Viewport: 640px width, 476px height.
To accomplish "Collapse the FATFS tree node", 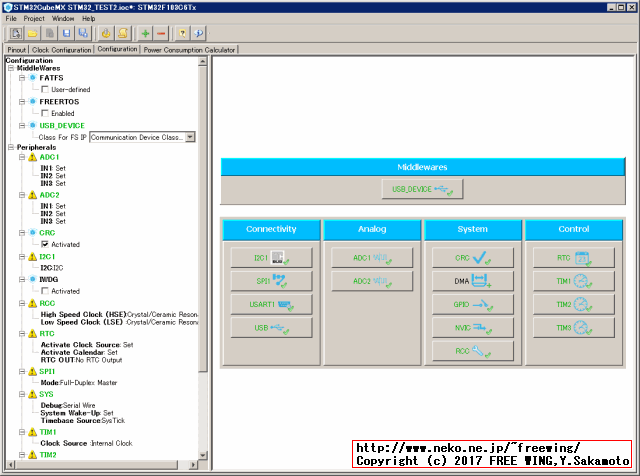I will click(22, 78).
